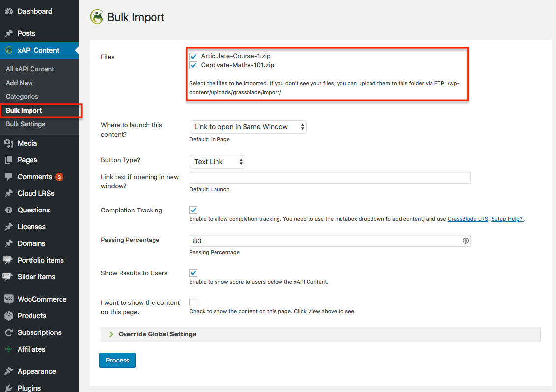Uncheck the Articulate-Course-1.zip checkbox
The height and width of the screenshot is (392, 556).
click(193, 57)
